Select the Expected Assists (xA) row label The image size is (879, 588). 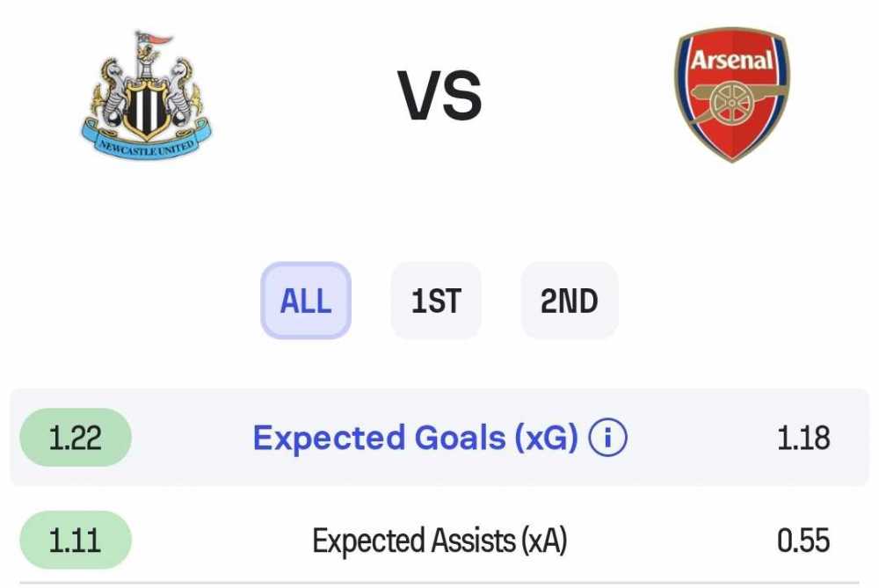(439, 541)
